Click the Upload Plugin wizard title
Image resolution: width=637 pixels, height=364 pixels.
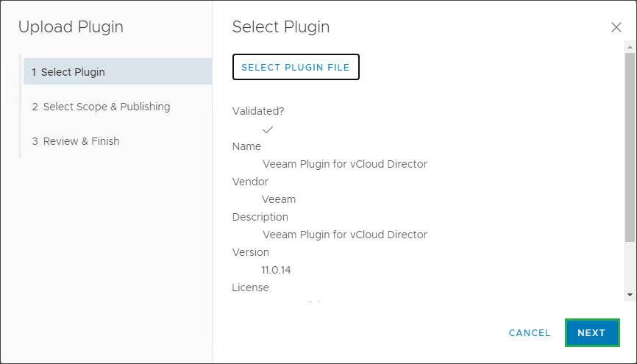click(71, 27)
